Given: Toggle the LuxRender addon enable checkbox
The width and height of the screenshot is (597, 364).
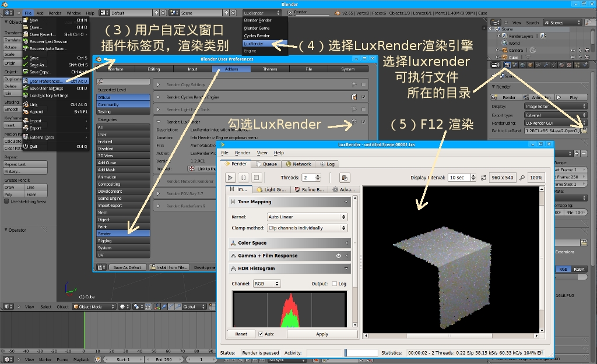Looking at the screenshot, I should point(364,122).
